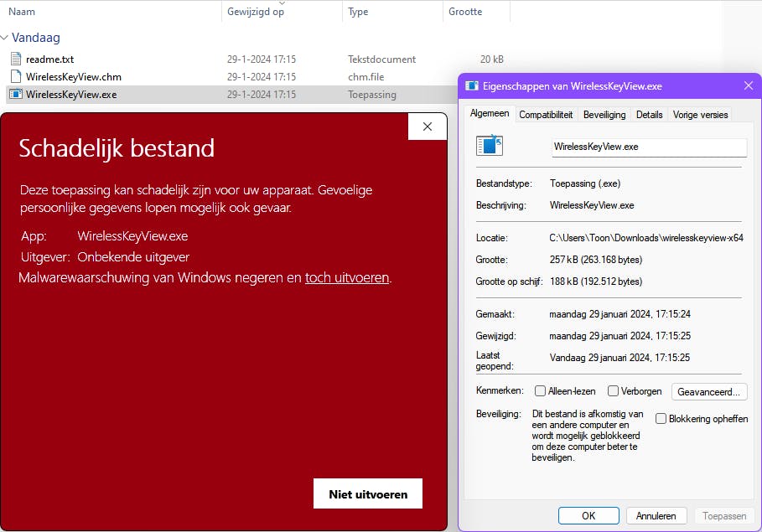Click the 'toch uitvoeren' link

point(347,277)
